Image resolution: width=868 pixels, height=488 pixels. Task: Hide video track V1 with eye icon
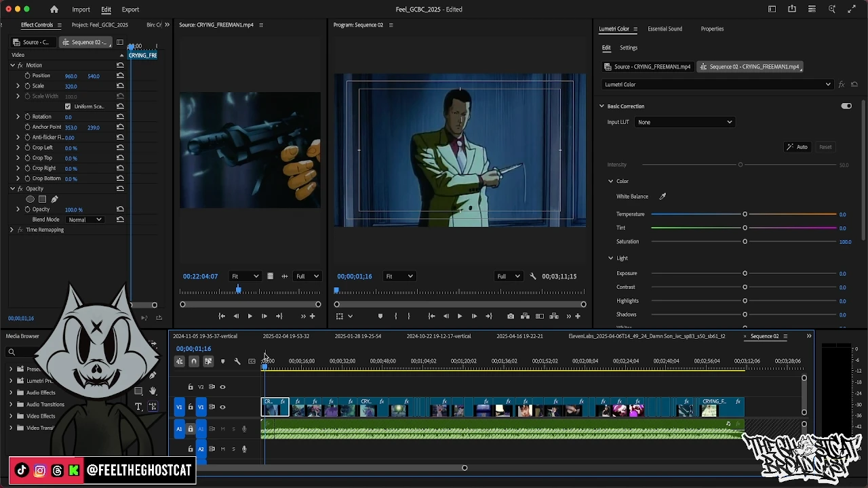click(222, 407)
